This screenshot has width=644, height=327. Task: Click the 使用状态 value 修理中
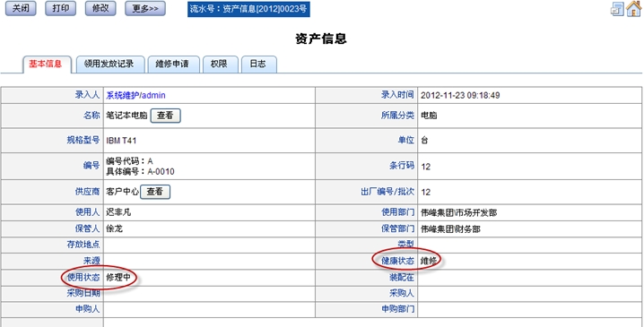[x=118, y=278]
